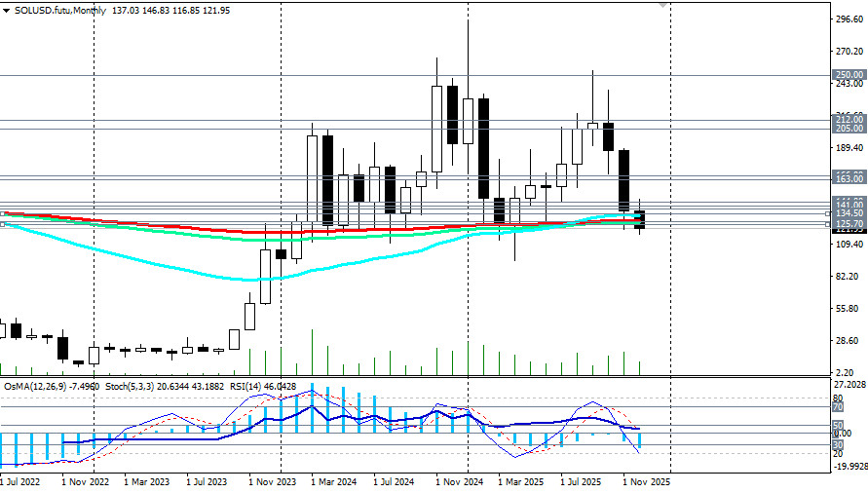Select the lower line handle on left edge
The height and width of the screenshot is (493, 868).
pos(3,224)
